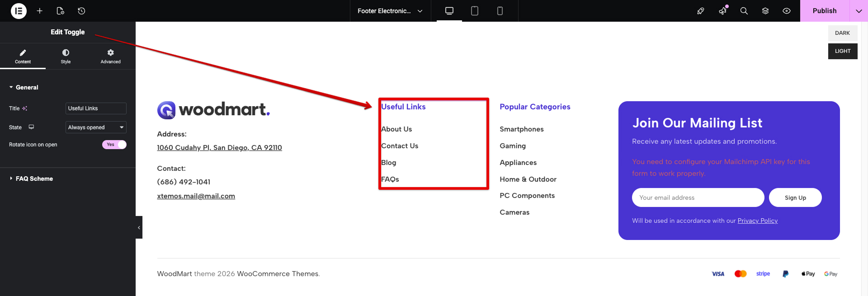868x296 pixels.
Task: Open Publish options dropdown arrow
Action: [859, 11]
